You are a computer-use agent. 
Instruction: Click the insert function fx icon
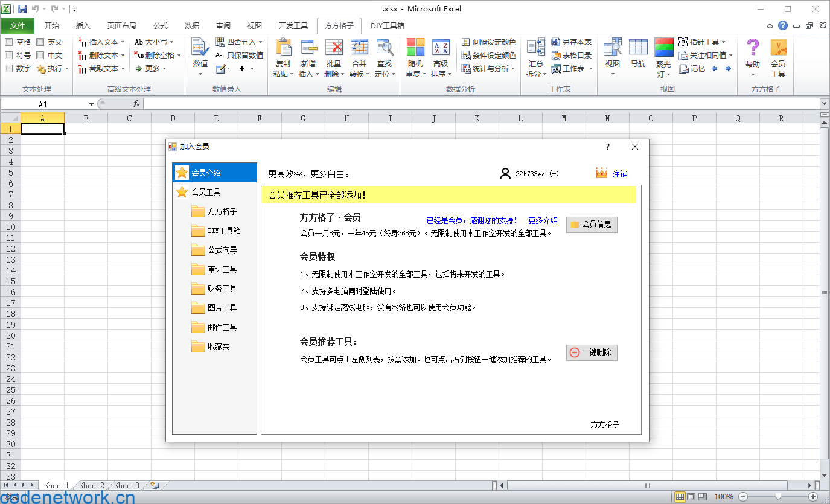(x=136, y=104)
